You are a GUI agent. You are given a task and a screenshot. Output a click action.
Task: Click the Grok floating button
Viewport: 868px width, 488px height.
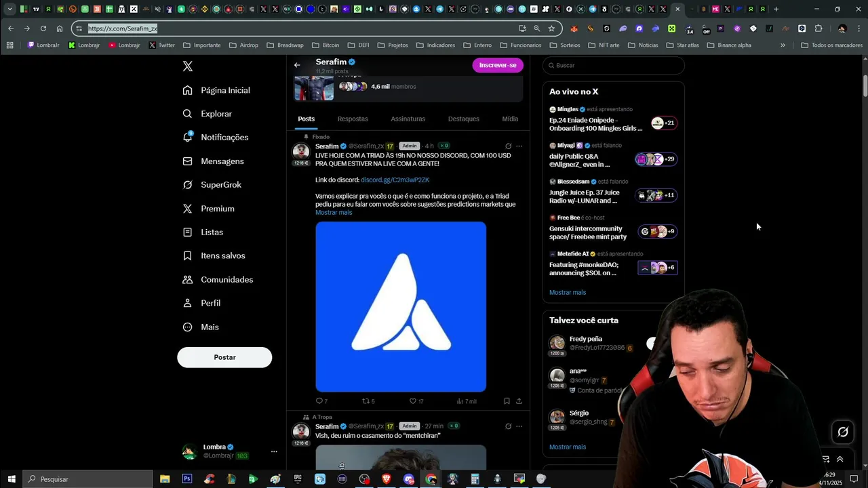pyautogui.click(x=843, y=432)
